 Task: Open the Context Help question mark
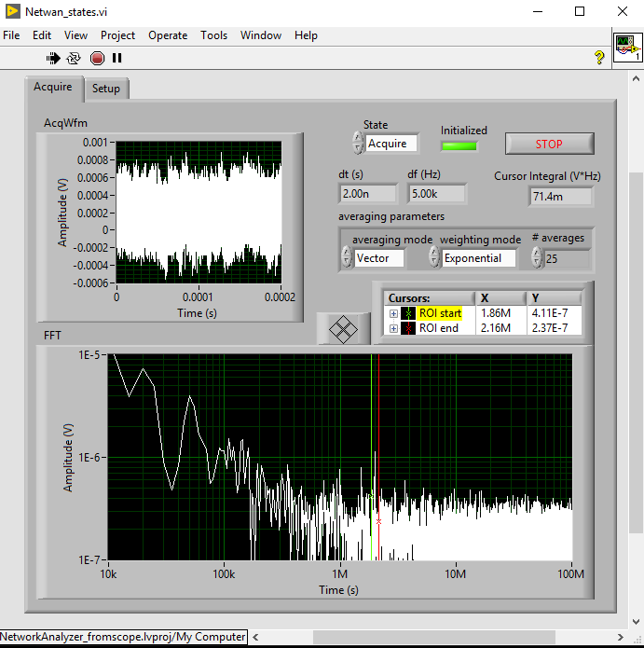[x=599, y=58]
